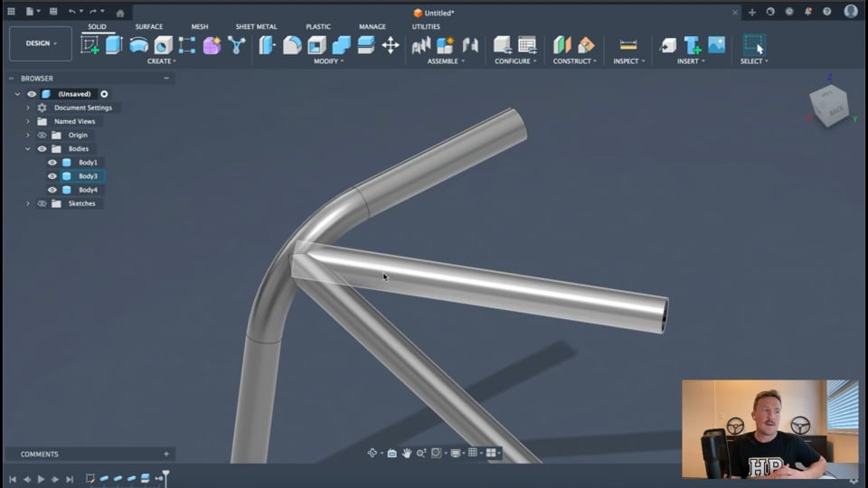Switch to the Surface tab
This screenshot has width=868, height=488.
149,27
